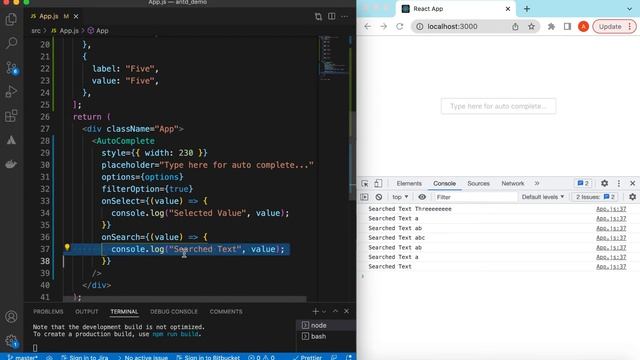Open the Extensions view

coord(11,116)
